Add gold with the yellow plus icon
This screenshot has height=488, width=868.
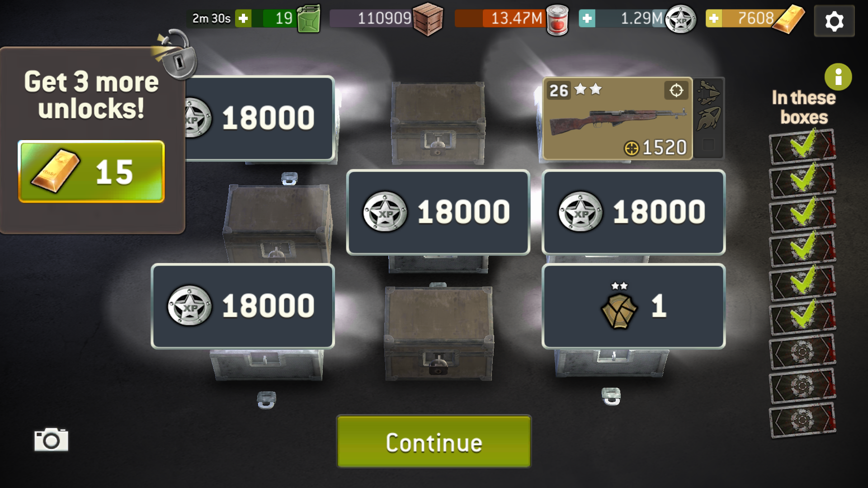click(714, 19)
